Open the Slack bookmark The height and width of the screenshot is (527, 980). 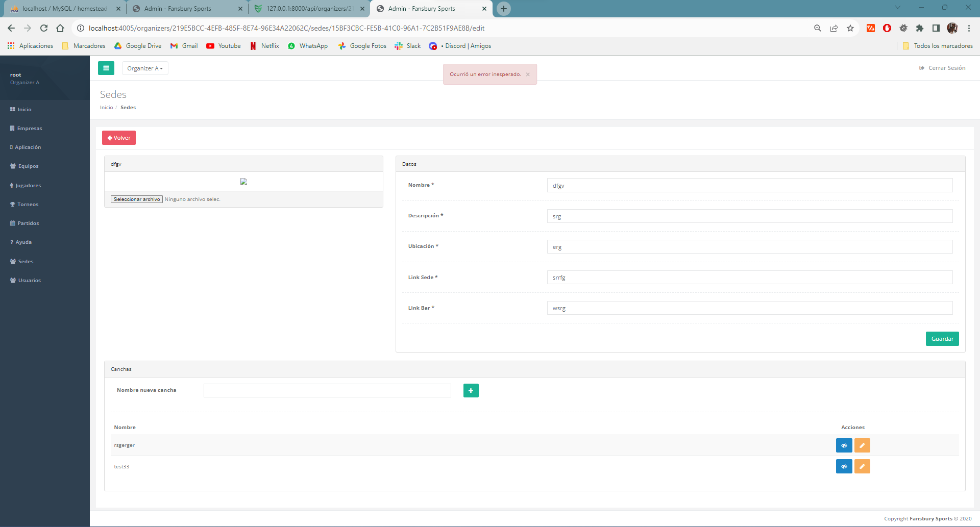408,46
